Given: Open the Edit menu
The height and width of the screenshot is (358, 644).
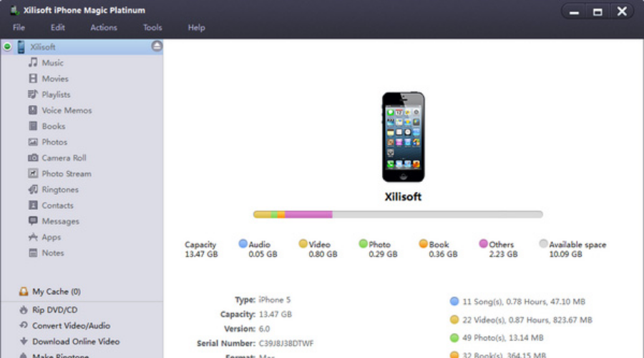Looking at the screenshot, I should [57, 27].
